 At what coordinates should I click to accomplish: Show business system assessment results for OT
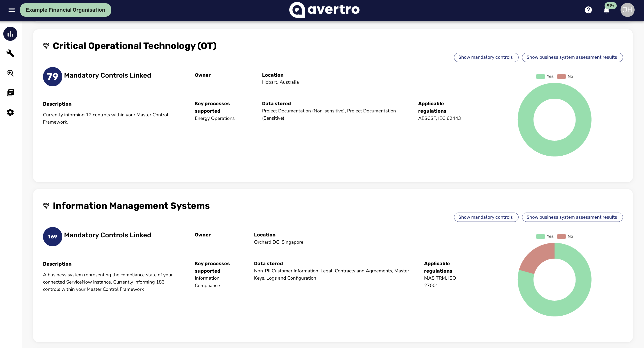[x=572, y=57]
